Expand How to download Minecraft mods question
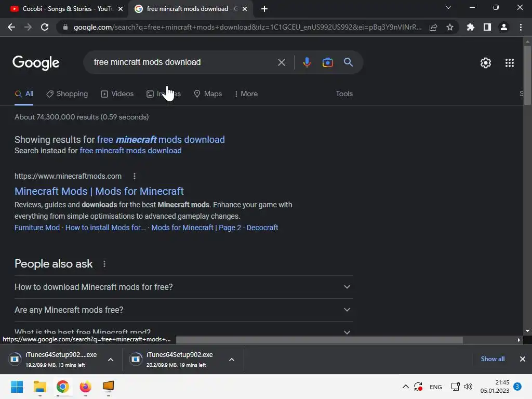This screenshot has height=399, width=532. tap(183, 287)
